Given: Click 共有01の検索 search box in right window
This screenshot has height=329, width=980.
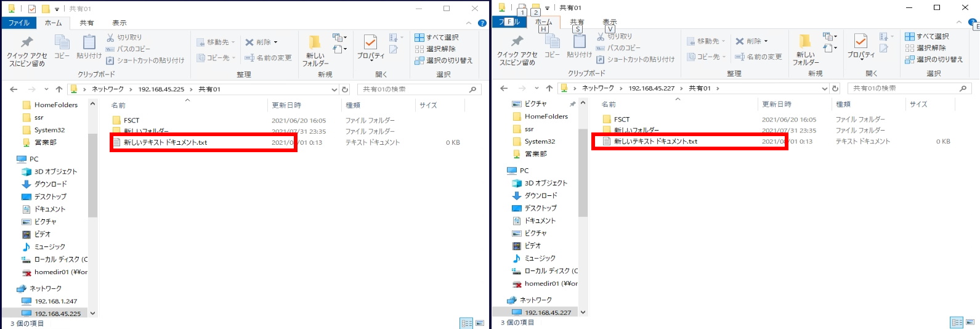Looking at the screenshot, I should point(909,88).
